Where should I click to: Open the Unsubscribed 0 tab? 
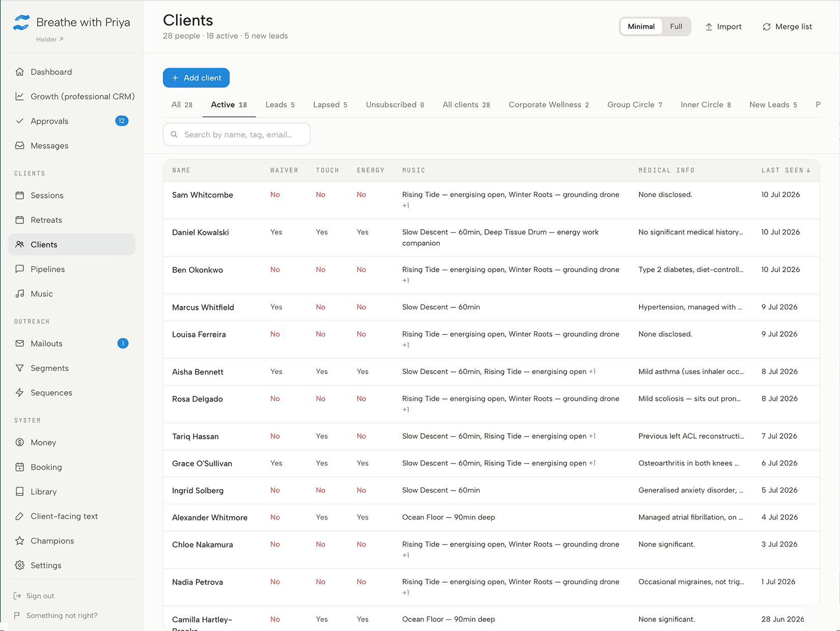point(395,105)
